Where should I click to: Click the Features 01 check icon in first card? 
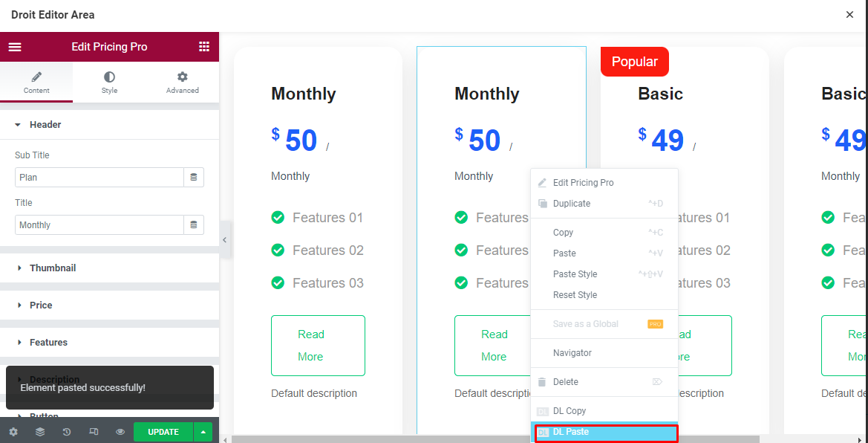[278, 217]
